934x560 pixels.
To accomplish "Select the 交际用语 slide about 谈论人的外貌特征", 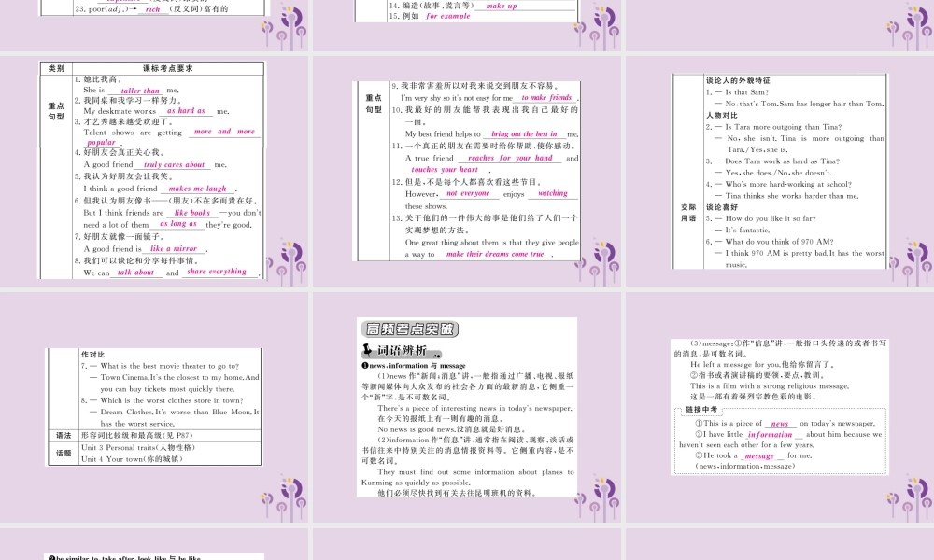I will click(780, 171).
